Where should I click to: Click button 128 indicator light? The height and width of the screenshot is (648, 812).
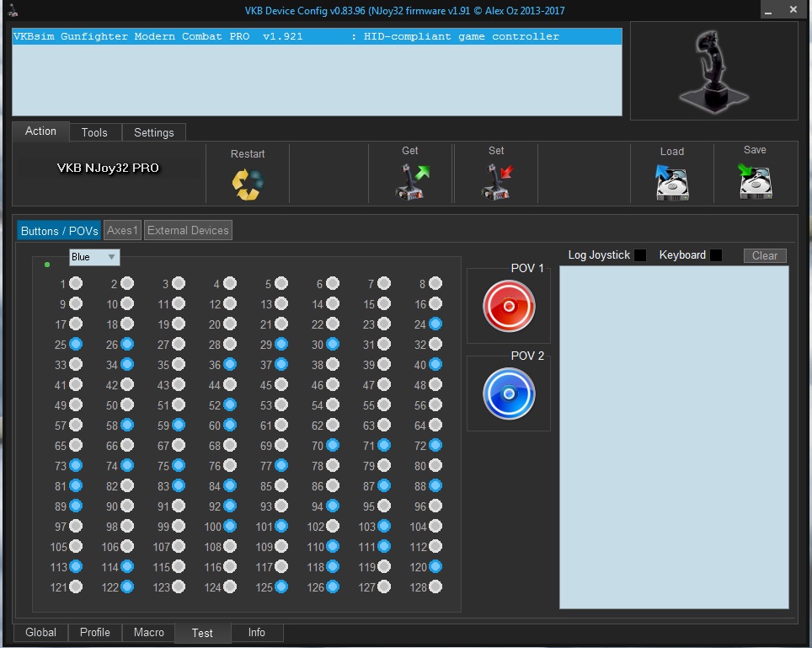(435, 586)
